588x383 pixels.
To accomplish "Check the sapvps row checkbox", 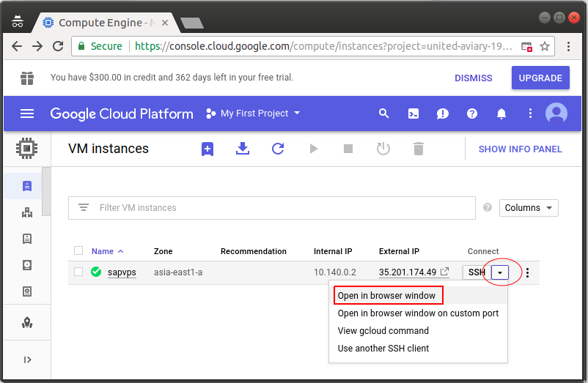I will [78, 272].
